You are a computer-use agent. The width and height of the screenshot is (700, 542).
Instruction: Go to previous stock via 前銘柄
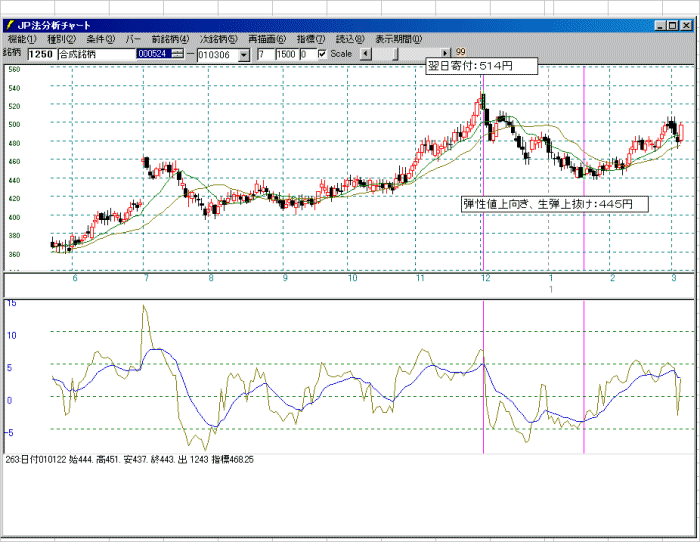coord(169,39)
